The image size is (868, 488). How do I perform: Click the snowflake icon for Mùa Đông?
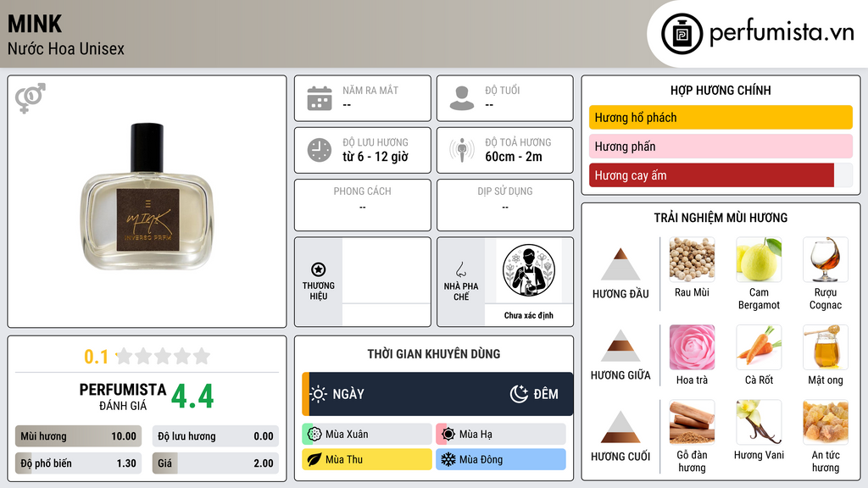click(x=448, y=459)
